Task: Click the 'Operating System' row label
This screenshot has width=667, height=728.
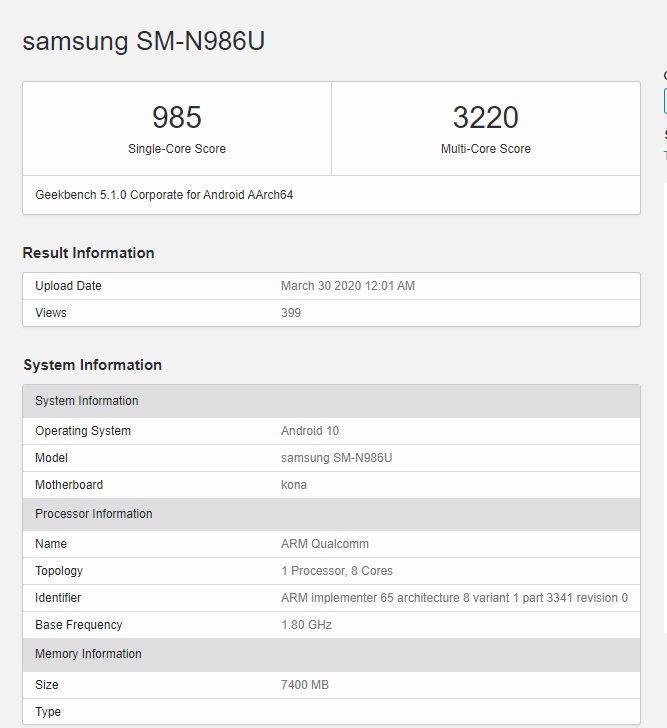Action: pyautogui.click(x=83, y=431)
